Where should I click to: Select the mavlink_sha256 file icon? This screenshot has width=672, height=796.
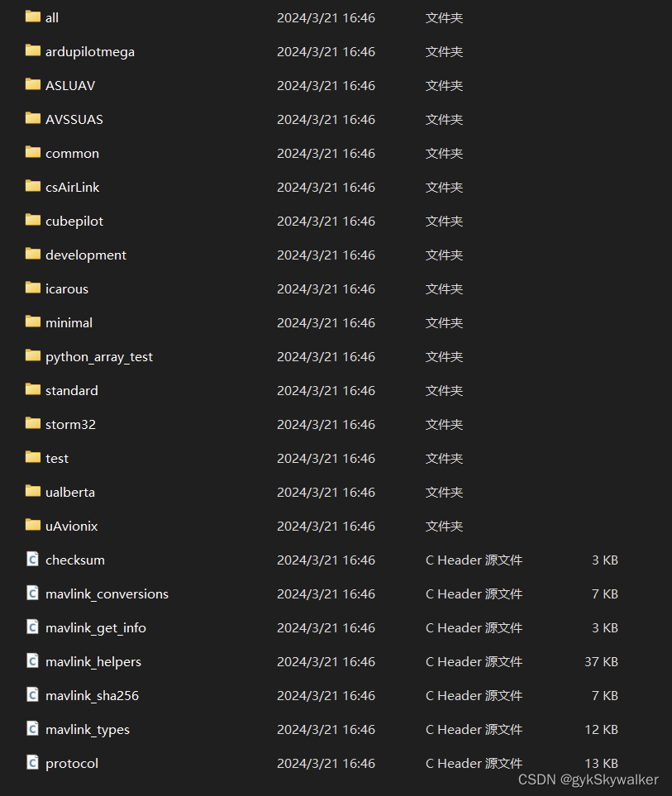click(33, 694)
